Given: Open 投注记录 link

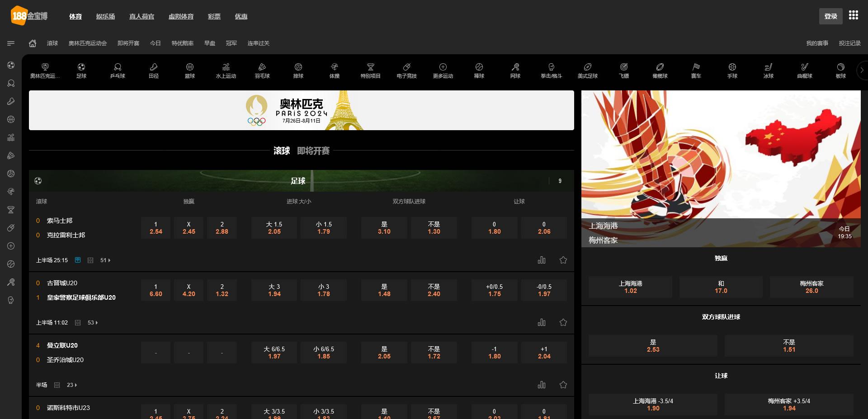Looking at the screenshot, I should point(850,43).
